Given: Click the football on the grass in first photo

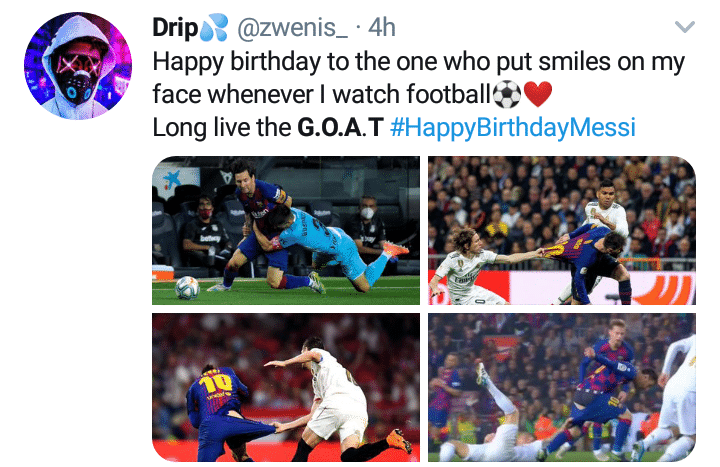Looking at the screenshot, I should (x=187, y=287).
